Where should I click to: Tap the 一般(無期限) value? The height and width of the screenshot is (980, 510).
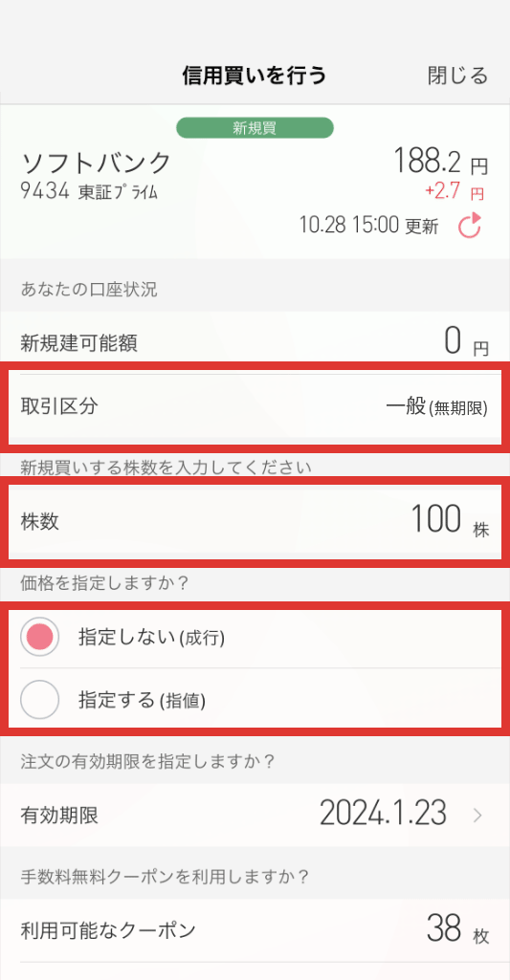click(x=436, y=407)
